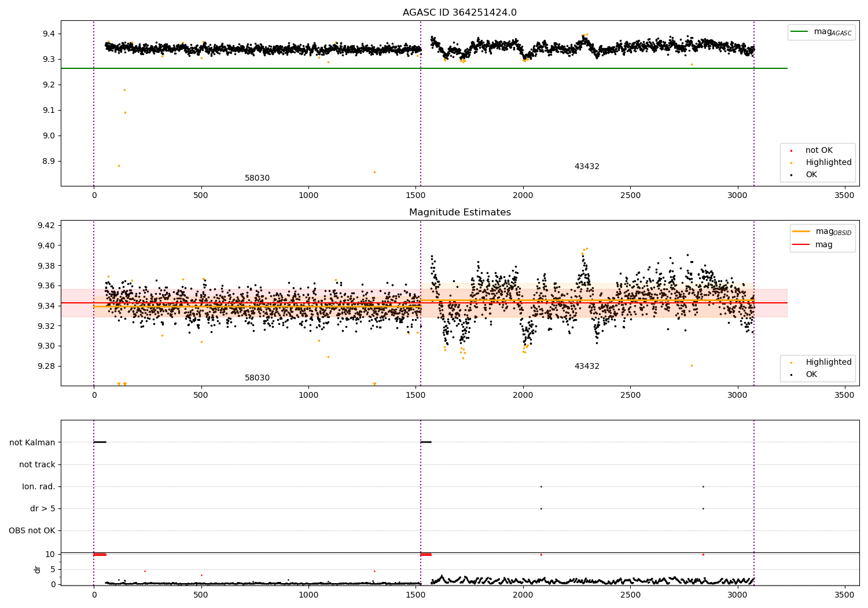Click the 'Magnitude Estimates' subplot title
Viewport: 868px width, 608px height.
(x=459, y=213)
